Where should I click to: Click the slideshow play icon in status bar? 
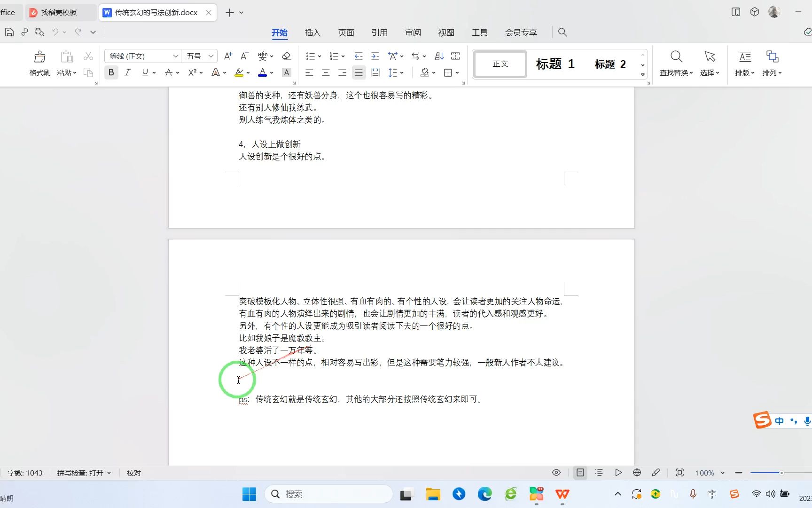[618, 473]
